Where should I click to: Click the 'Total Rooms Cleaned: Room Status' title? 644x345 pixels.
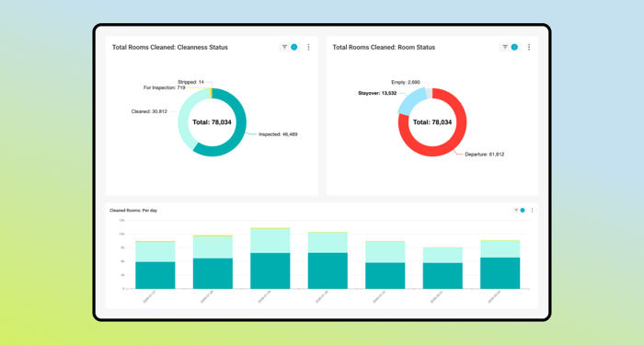point(384,47)
